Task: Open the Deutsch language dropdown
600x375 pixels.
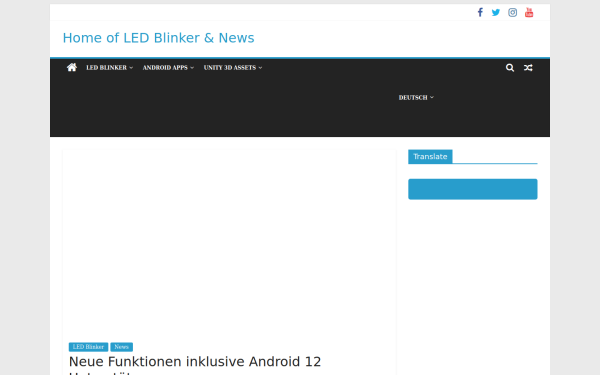Action: [x=416, y=98]
